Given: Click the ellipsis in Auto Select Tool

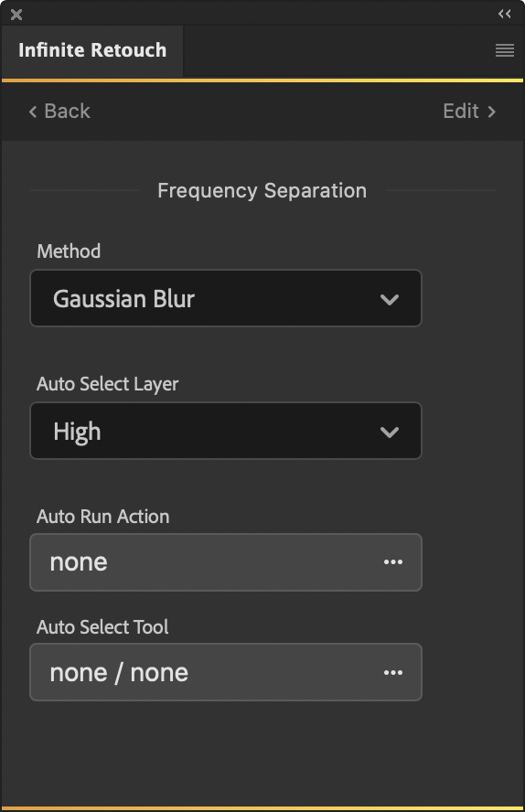Looking at the screenshot, I should pyautogui.click(x=393, y=672).
